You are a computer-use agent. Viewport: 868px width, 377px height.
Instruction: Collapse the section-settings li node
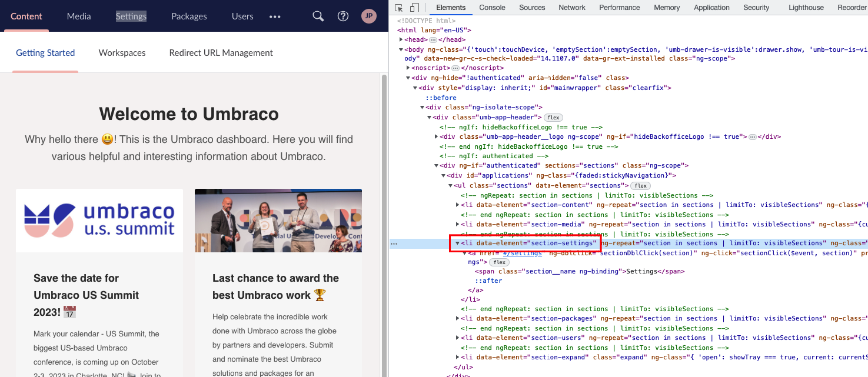[457, 243]
